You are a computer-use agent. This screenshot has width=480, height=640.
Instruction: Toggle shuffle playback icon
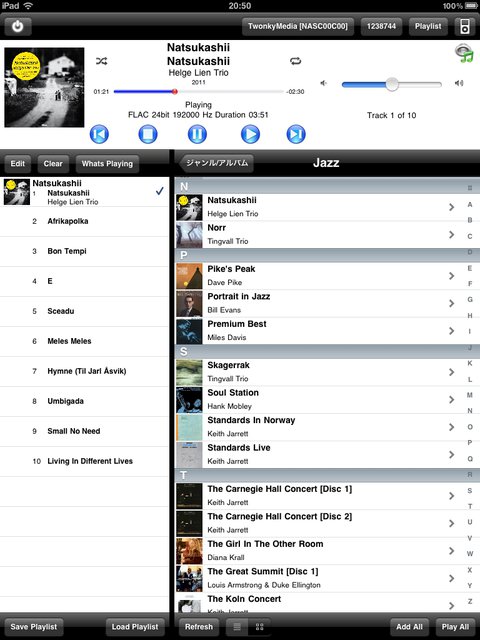[x=101, y=61]
